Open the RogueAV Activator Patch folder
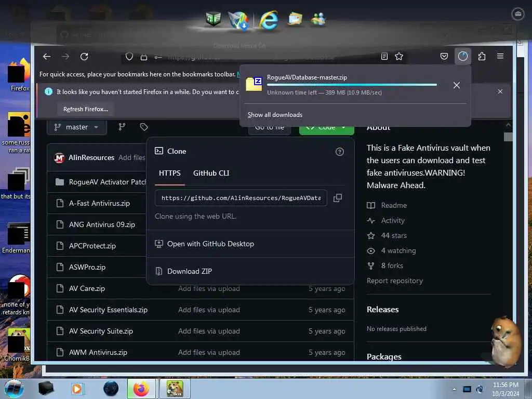 [x=107, y=182]
